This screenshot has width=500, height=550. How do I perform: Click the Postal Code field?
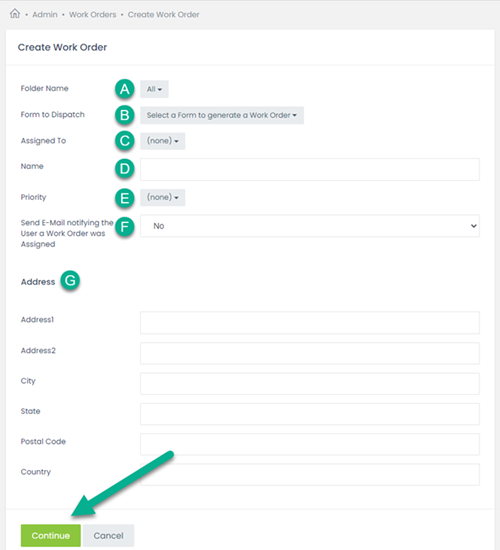tap(310, 444)
